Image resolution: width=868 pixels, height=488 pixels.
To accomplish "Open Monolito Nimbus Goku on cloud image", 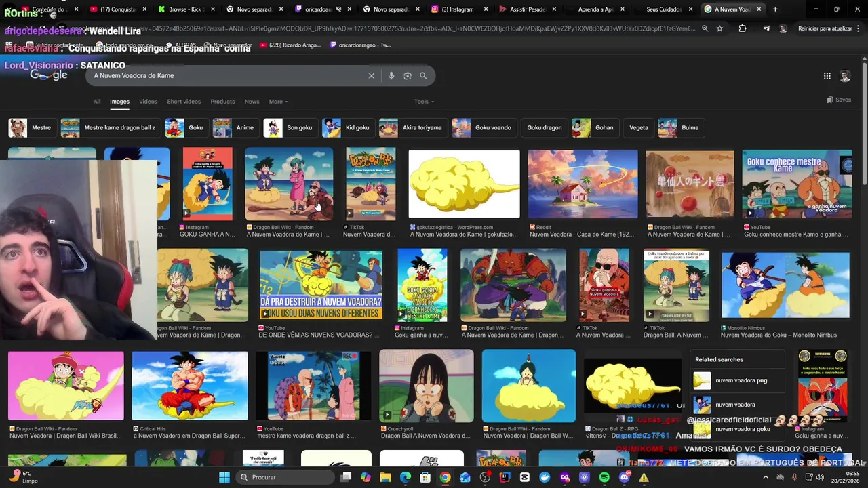I will (785, 285).
